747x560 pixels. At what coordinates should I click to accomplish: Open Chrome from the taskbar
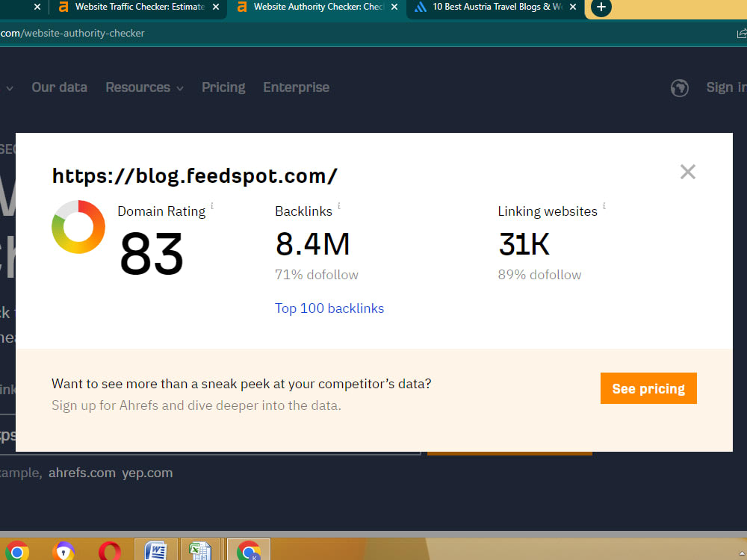pos(16,551)
